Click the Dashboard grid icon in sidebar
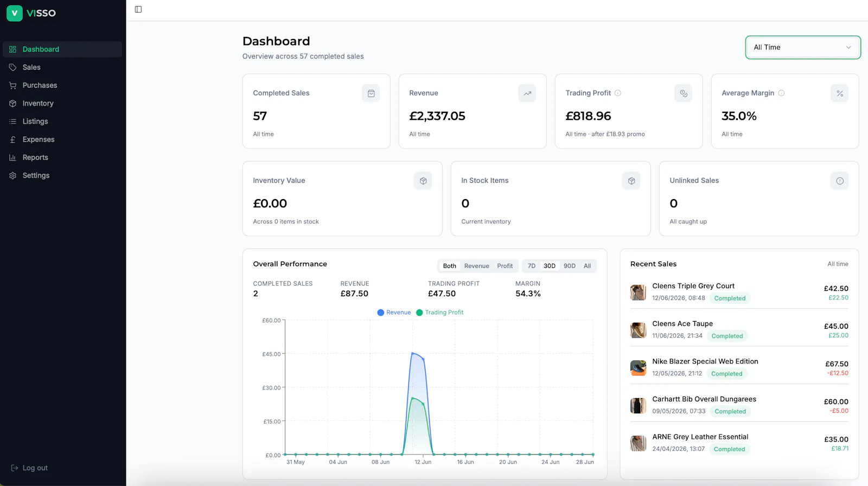 [12, 49]
